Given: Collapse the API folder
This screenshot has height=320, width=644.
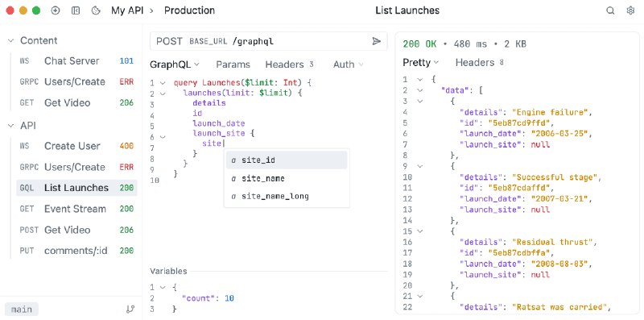Looking at the screenshot, I should 11,126.
